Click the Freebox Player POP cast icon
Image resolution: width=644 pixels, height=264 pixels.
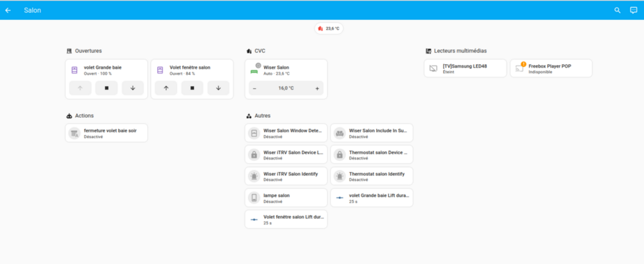pyautogui.click(x=520, y=68)
